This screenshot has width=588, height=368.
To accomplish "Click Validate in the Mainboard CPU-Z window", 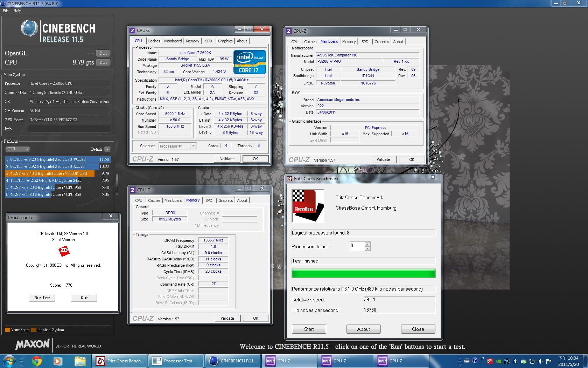I will (383, 159).
